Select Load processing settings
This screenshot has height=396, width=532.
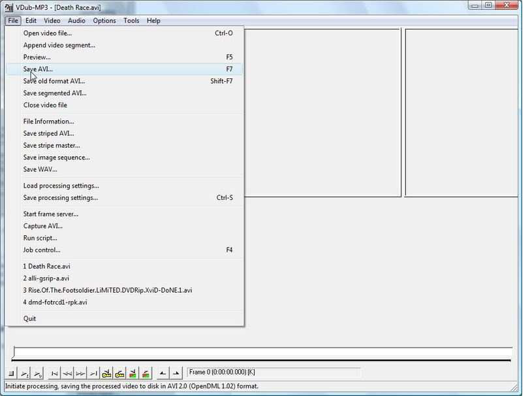125,186
